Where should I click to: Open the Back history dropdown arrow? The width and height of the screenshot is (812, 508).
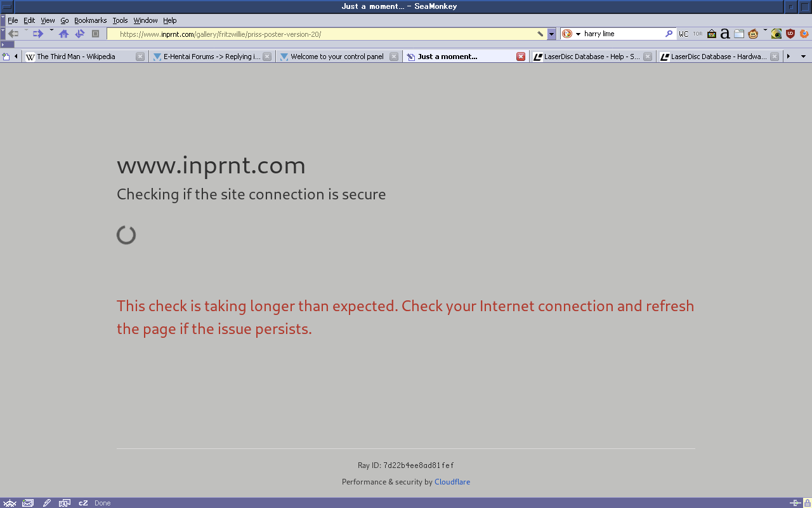click(x=26, y=30)
